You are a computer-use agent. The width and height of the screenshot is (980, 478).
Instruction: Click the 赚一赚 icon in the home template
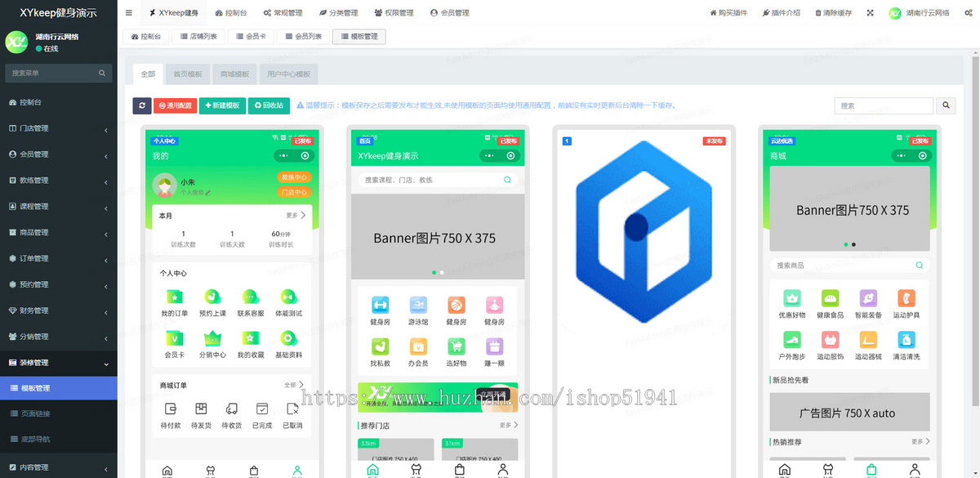tap(494, 346)
